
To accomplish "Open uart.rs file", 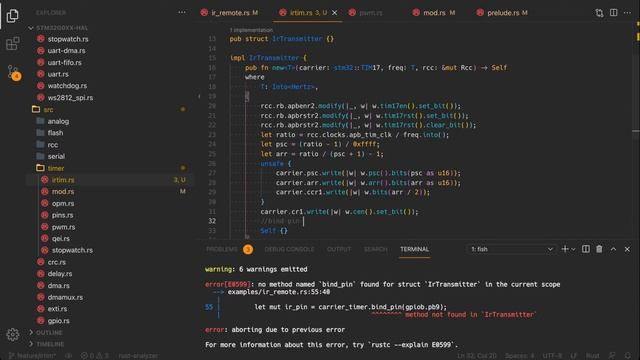I will pos(58,74).
